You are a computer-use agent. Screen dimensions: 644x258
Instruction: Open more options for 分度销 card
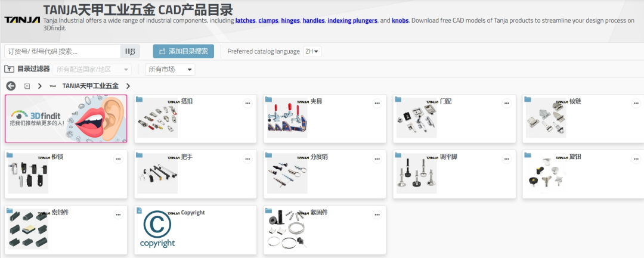pyautogui.click(x=377, y=159)
